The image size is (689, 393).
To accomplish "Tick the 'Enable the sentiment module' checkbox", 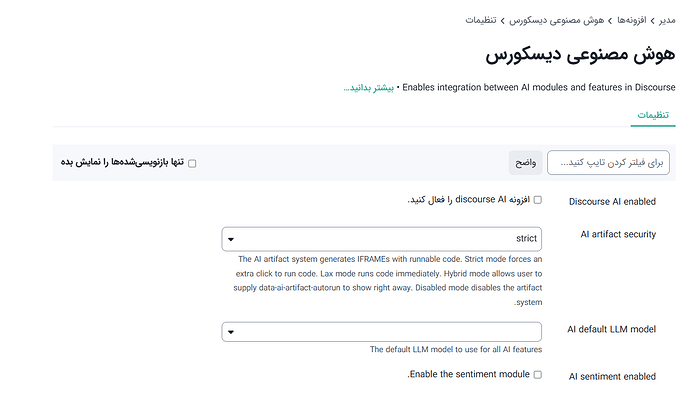I will (x=537, y=375).
